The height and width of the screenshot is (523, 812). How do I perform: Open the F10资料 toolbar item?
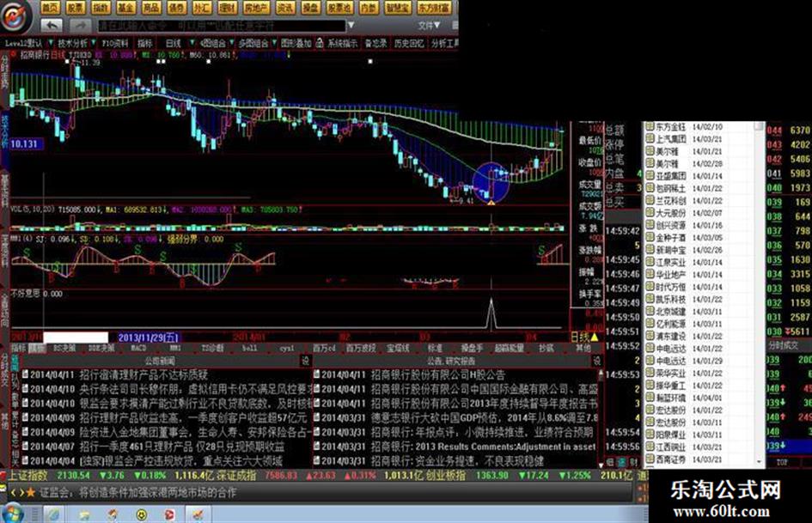pos(114,44)
